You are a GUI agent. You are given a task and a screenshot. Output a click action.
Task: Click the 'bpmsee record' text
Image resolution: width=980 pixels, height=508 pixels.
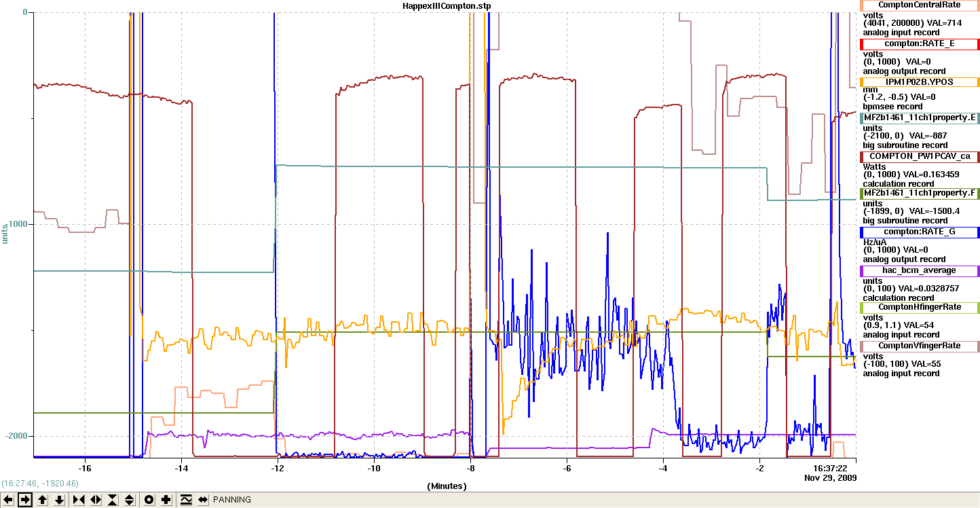[x=892, y=107]
